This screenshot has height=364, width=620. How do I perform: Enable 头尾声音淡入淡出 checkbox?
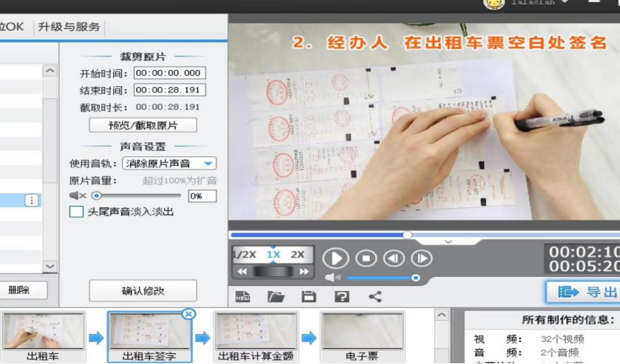pyautogui.click(x=76, y=212)
